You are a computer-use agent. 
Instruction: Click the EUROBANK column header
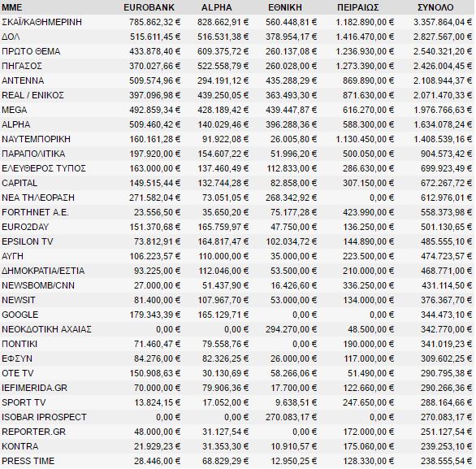point(149,7)
